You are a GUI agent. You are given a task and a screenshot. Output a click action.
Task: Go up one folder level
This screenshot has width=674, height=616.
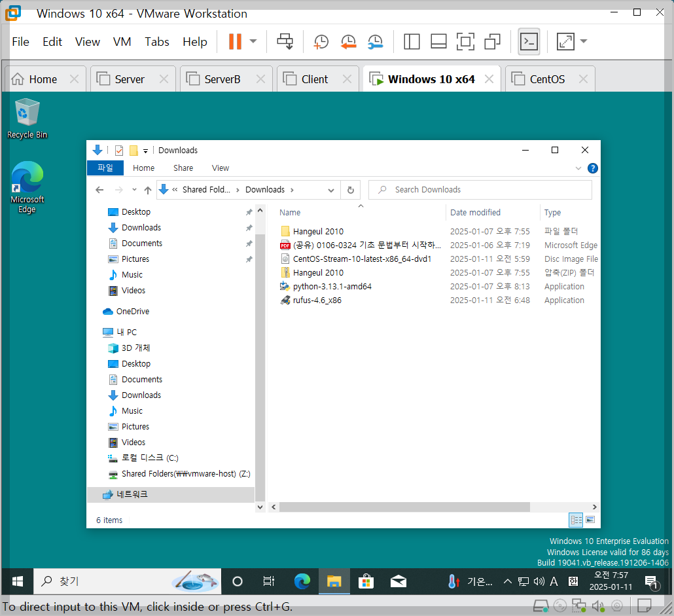148,190
